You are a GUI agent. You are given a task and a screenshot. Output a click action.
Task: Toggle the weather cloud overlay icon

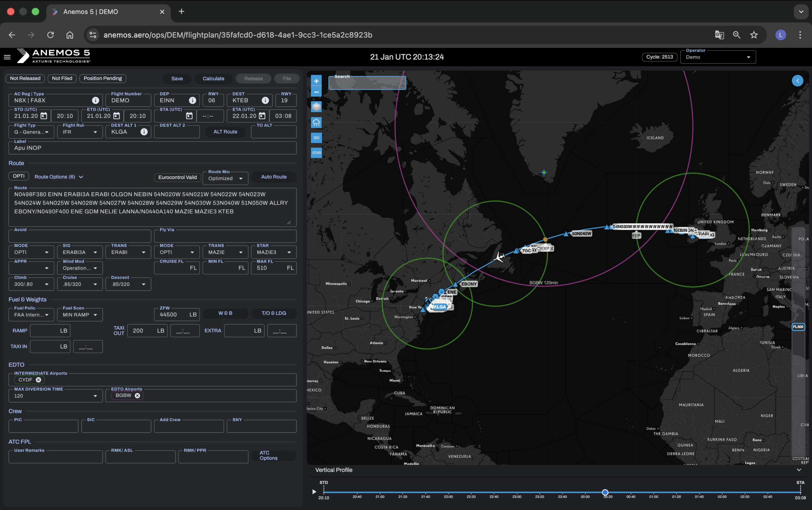point(316,122)
